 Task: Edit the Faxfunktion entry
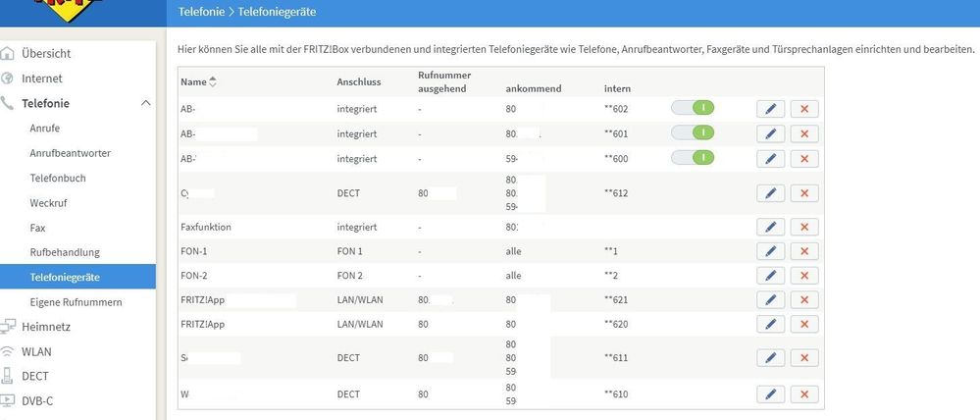pos(770,228)
